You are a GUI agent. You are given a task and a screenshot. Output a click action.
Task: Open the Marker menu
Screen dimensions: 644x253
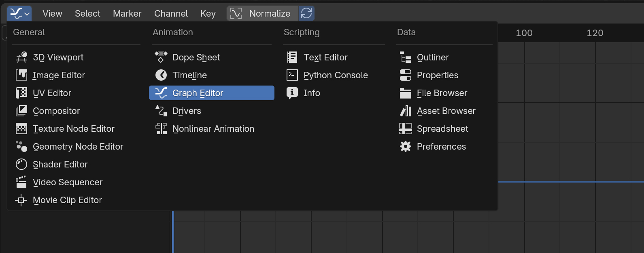(x=127, y=13)
